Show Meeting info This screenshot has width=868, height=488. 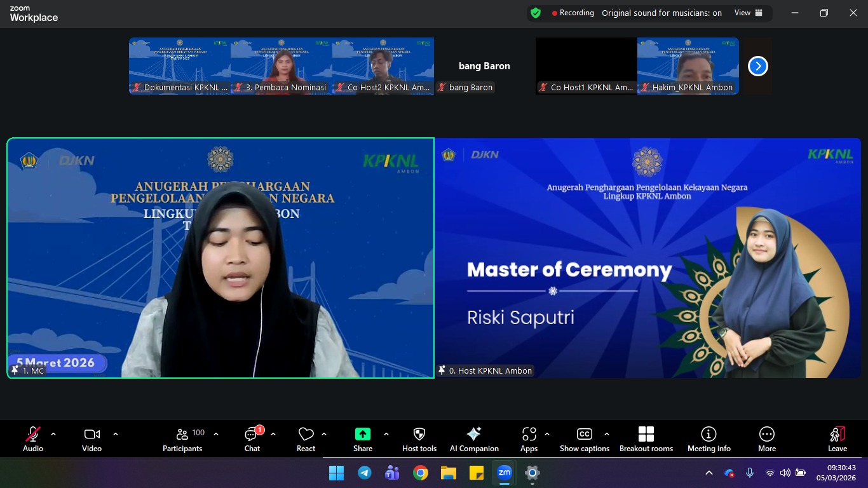[x=709, y=439]
